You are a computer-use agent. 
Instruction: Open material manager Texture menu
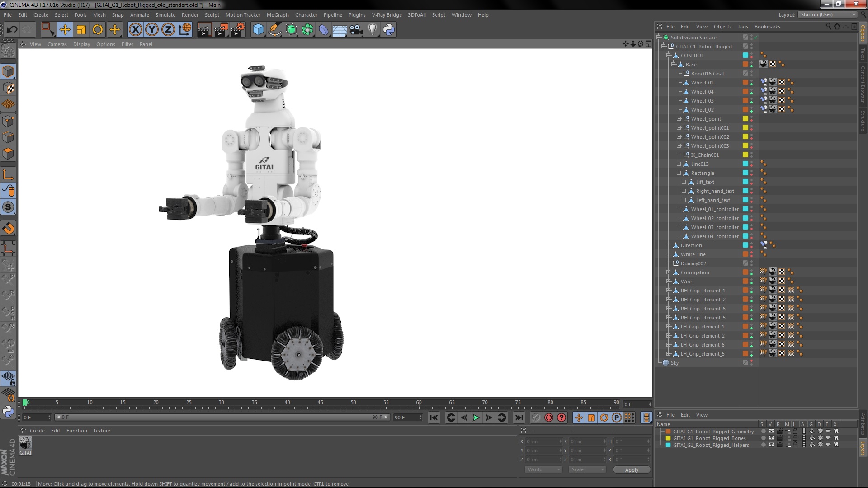(x=102, y=431)
